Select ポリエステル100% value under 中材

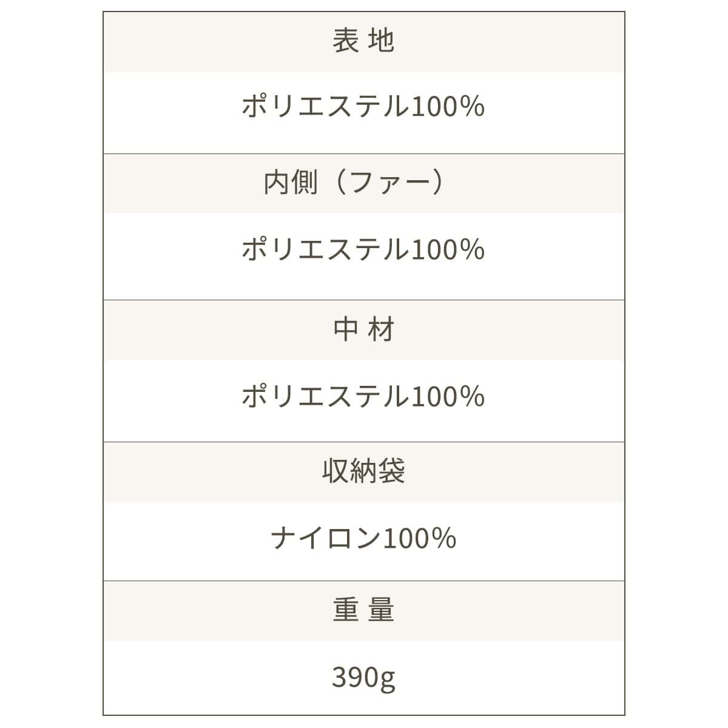coord(363,397)
